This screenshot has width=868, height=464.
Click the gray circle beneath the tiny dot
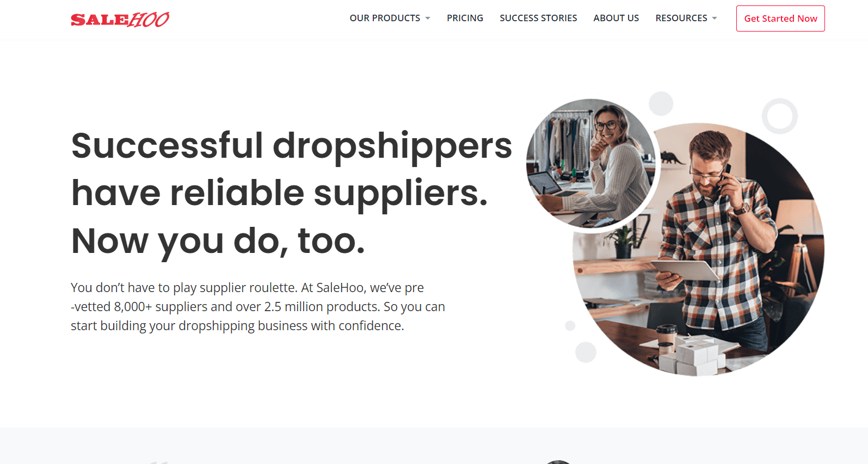coord(586,352)
